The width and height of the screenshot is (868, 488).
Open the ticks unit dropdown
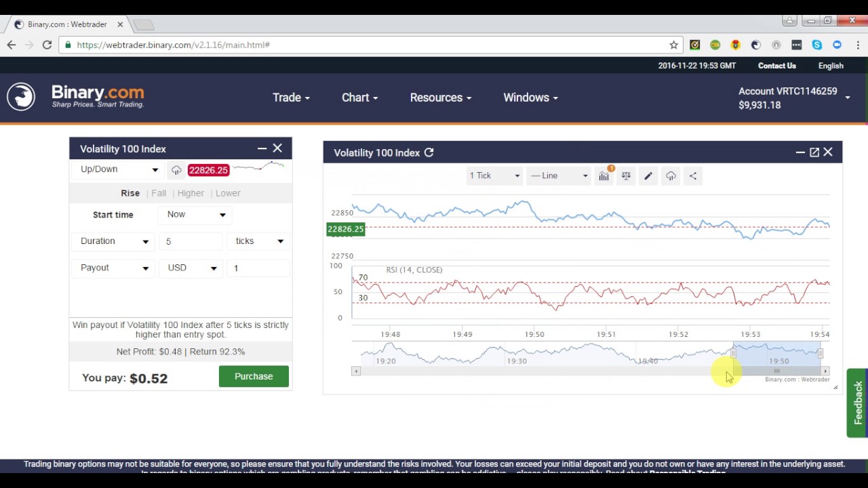click(x=260, y=241)
